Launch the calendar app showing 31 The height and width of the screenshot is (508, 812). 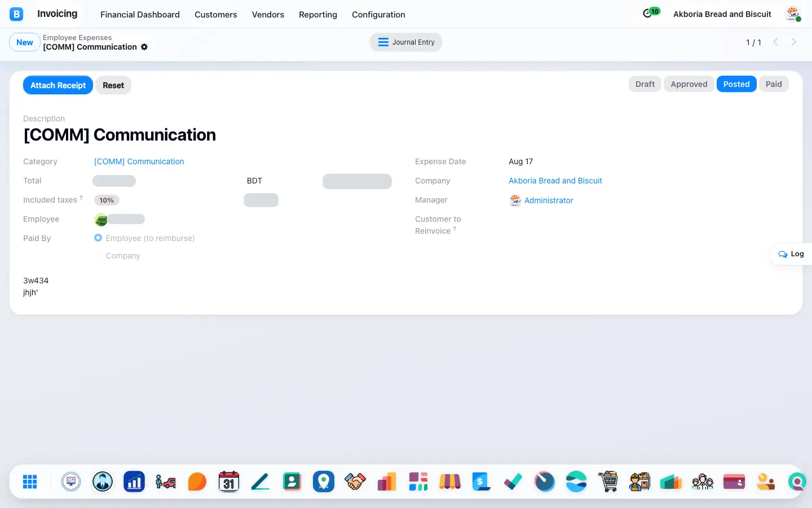point(229,481)
